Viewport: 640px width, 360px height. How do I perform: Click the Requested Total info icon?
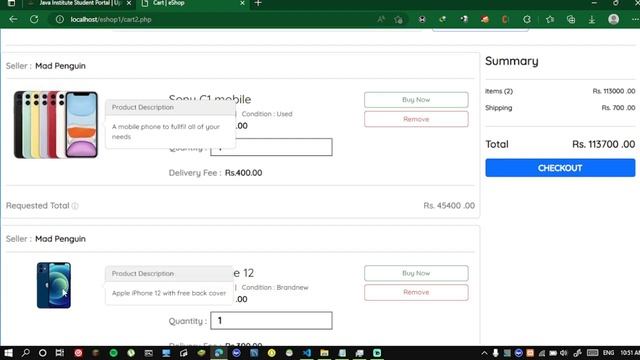pyautogui.click(x=75, y=206)
